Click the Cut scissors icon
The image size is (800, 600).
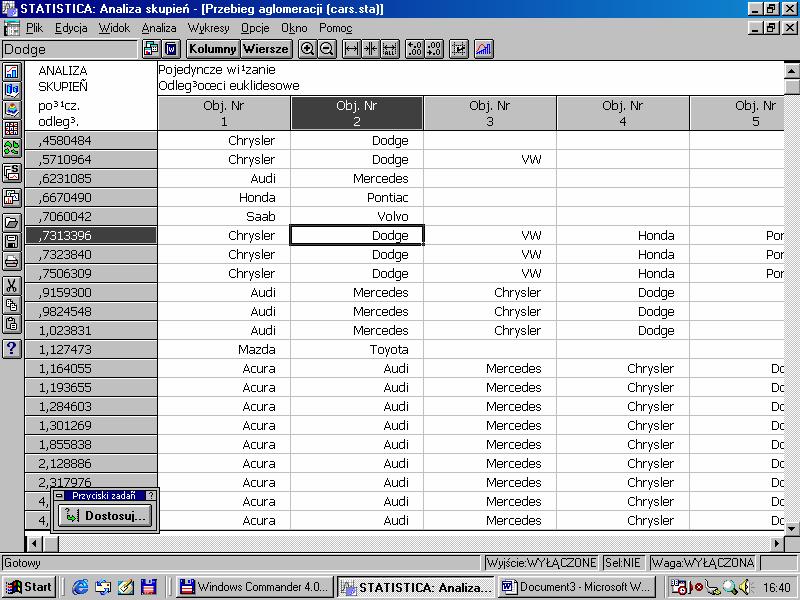11,286
